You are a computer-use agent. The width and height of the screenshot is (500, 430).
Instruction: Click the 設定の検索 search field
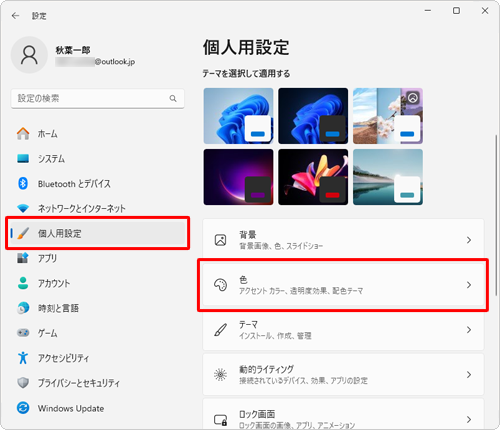pyautogui.click(x=97, y=98)
